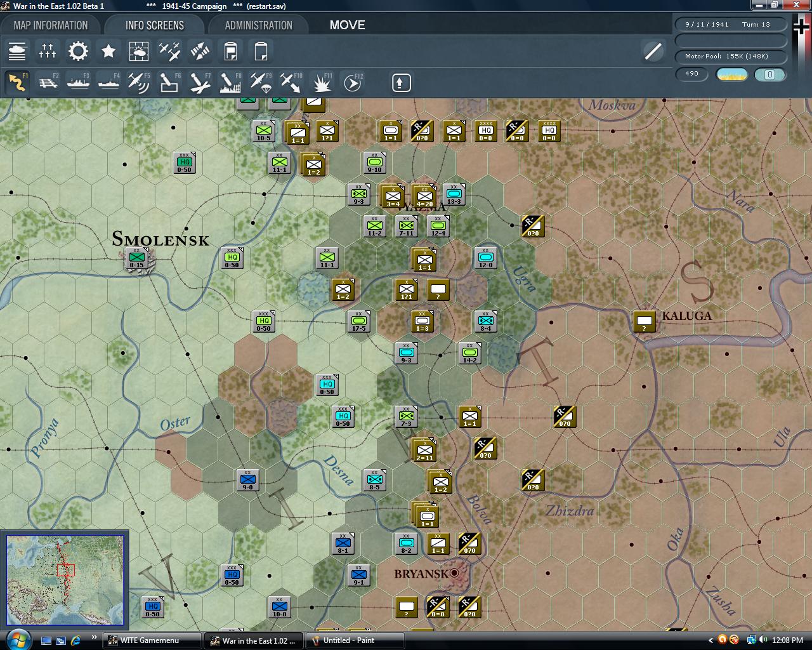Click F12 end turn arrow icon

click(x=352, y=83)
